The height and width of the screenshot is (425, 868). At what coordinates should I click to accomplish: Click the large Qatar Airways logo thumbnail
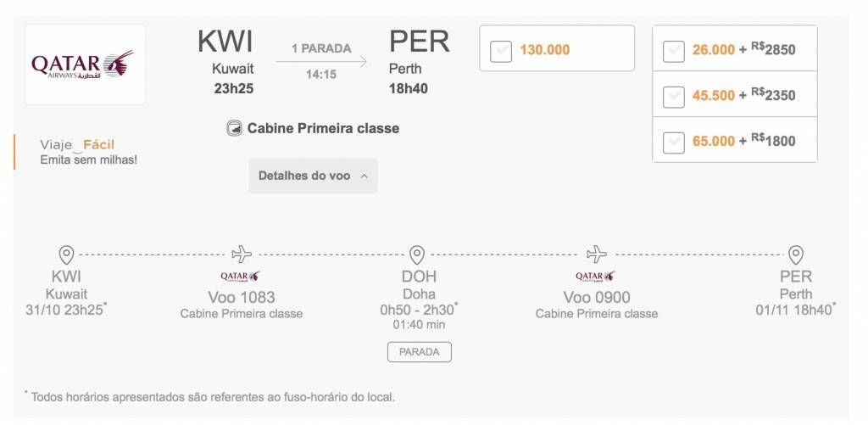[86, 64]
